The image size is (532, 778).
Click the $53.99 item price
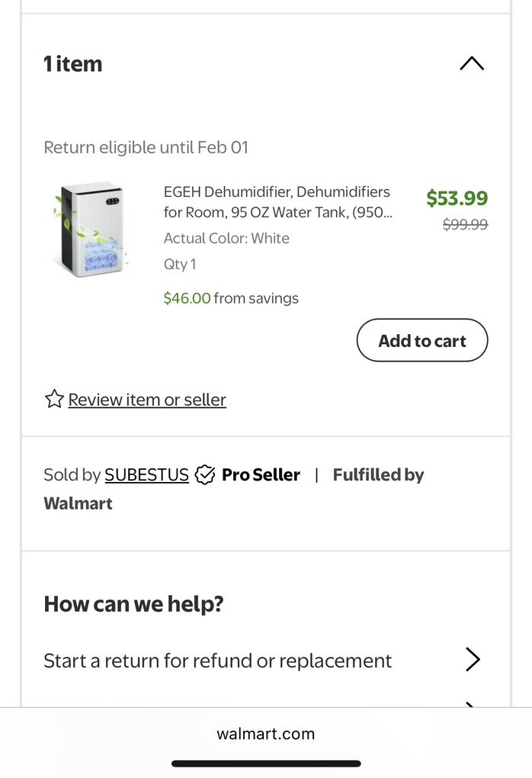click(x=457, y=198)
